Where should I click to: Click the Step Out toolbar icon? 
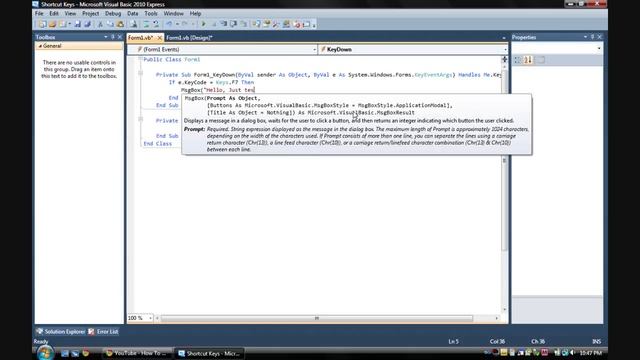click(x=243, y=24)
